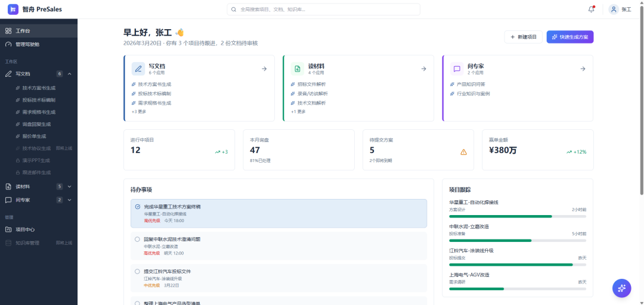This screenshot has height=305, width=644.
Task: Click the floating sparkle assistant button
Action: tap(621, 288)
